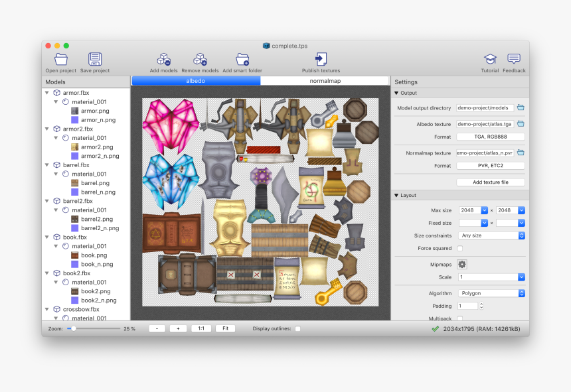Open the Max size width dropdown

coord(484,210)
